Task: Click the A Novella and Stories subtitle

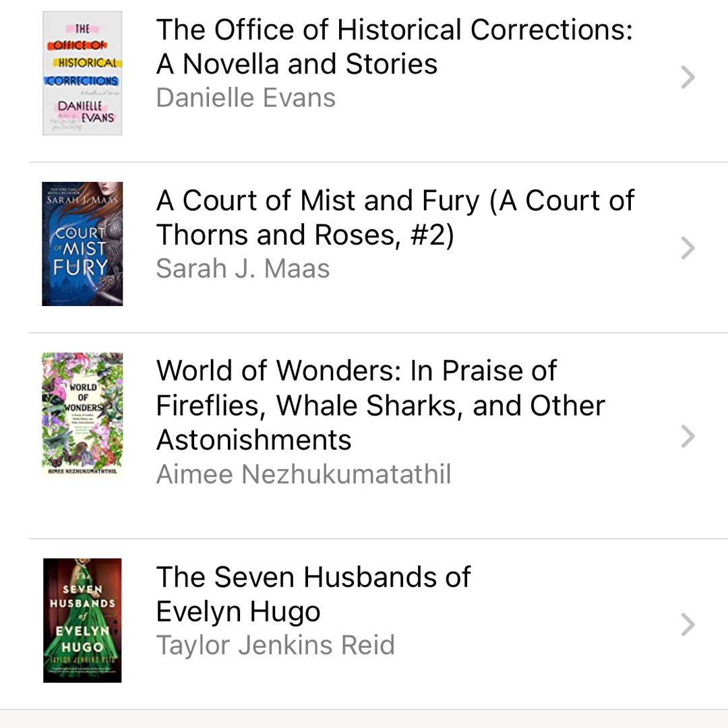Action: [x=297, y=64]
